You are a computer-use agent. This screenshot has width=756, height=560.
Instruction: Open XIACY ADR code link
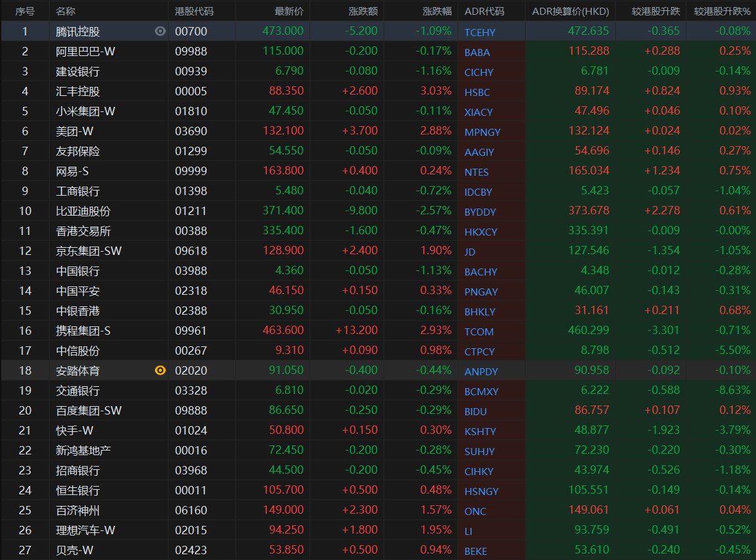click(478, 112)
